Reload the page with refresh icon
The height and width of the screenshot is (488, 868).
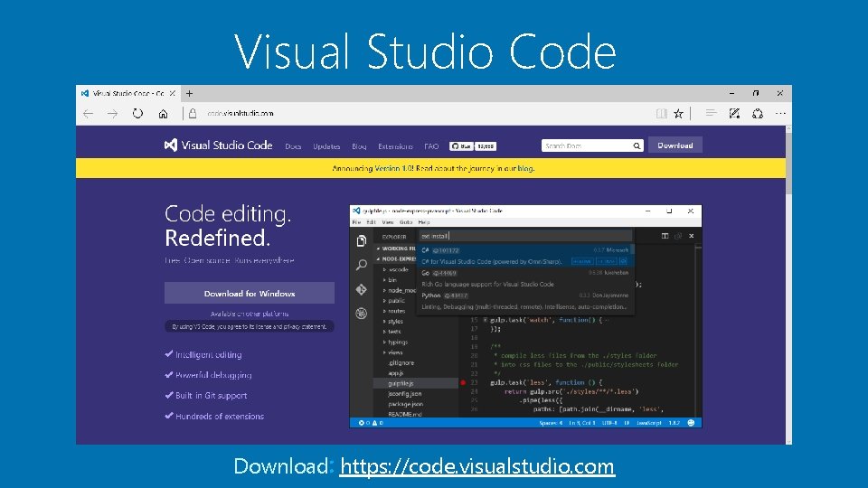click(x=137, y=114)
